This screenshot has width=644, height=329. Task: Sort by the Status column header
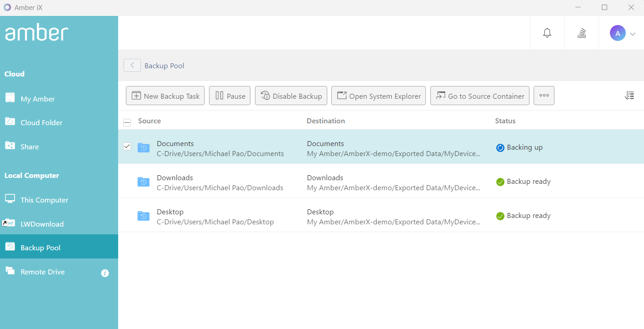pos(505,121)
